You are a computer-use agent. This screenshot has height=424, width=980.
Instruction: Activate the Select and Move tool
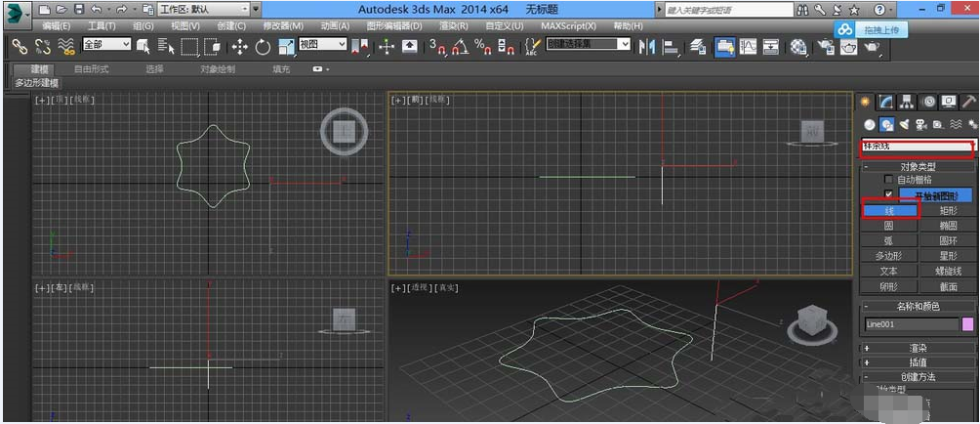pos(239,46)
